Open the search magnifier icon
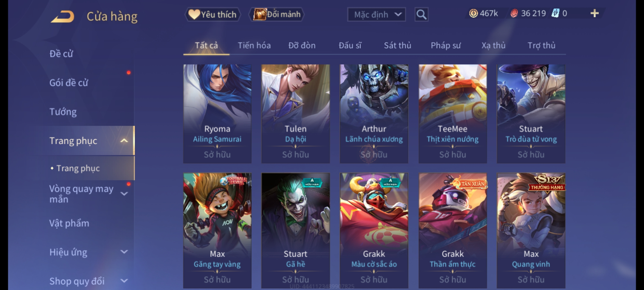 pyautogui.click(x=421, y=15)
